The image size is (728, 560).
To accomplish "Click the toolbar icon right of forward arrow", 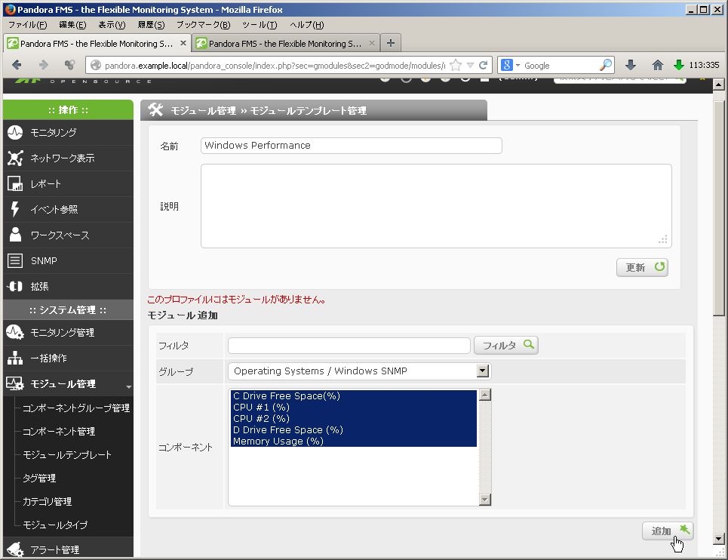I will pyautogui.click(x=69, y=65).
